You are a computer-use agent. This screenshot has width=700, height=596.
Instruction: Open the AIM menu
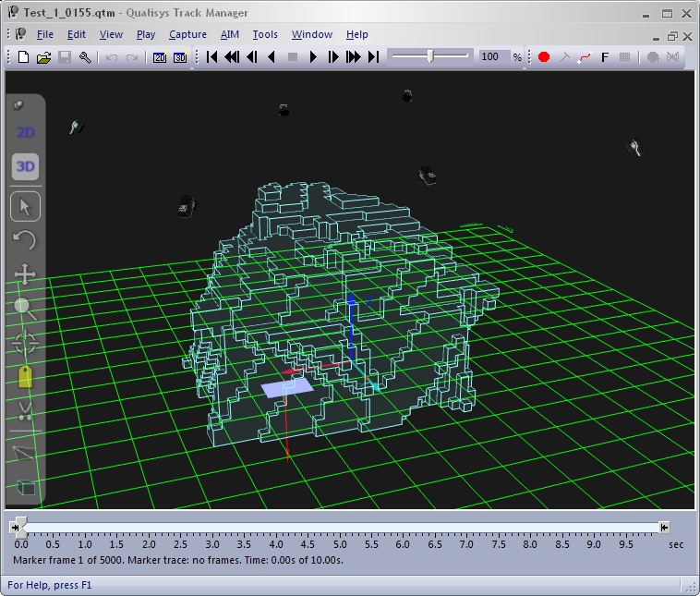click(x=230, y=34)
